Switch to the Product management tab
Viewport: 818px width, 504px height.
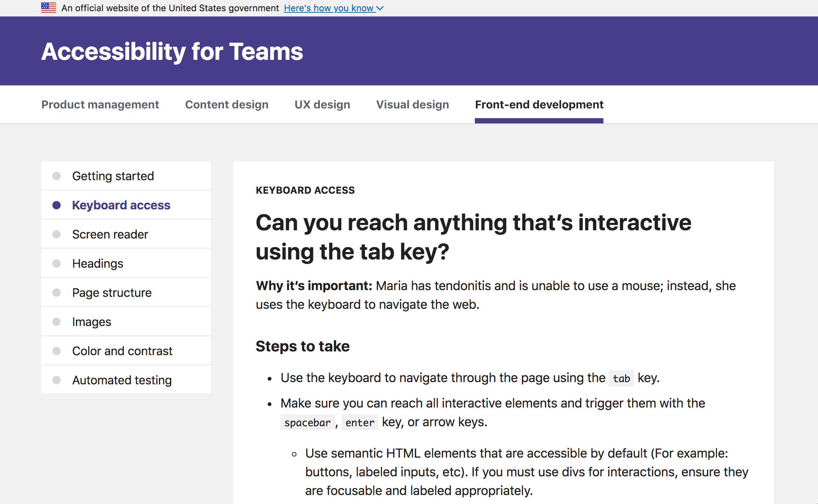(x=100, y=105)
